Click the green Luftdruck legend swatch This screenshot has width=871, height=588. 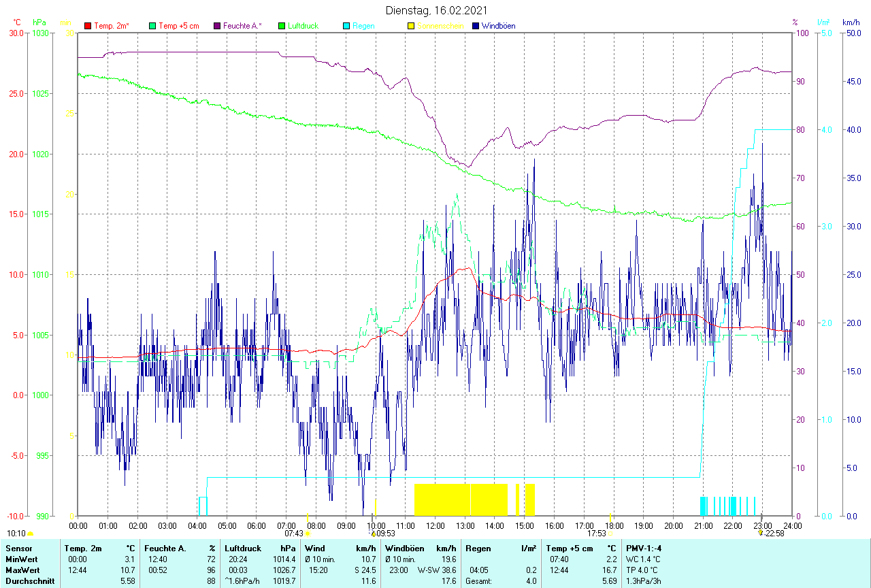coord(282,26)
